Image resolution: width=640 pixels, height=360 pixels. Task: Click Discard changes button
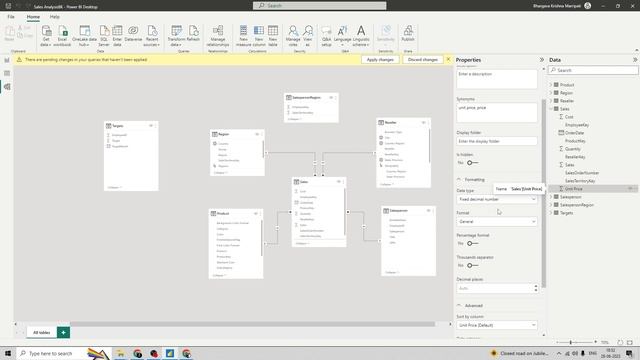(422, 60)
